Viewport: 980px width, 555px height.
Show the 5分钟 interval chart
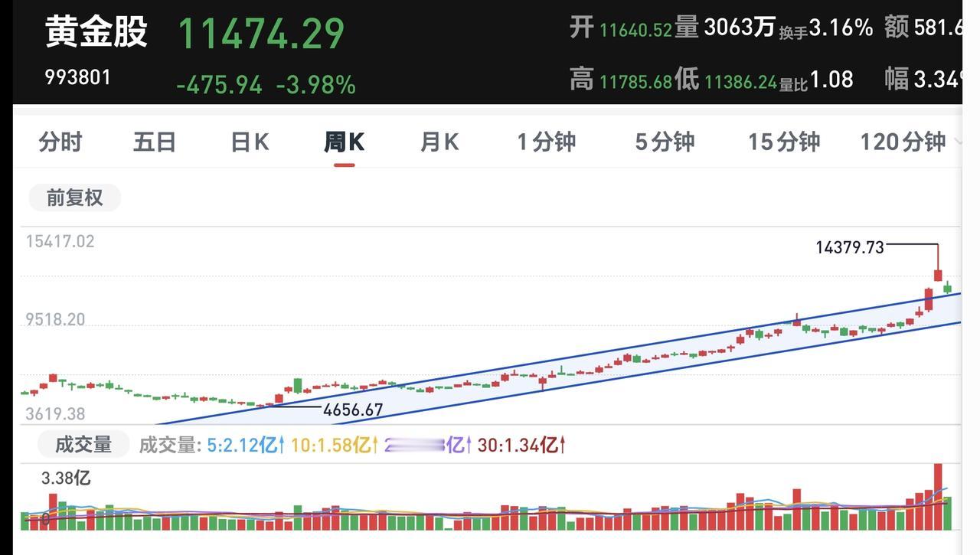[x=665, y=142]
